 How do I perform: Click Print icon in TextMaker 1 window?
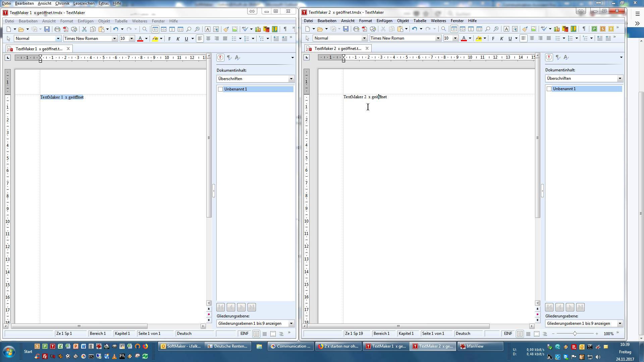tap(57, 29)
